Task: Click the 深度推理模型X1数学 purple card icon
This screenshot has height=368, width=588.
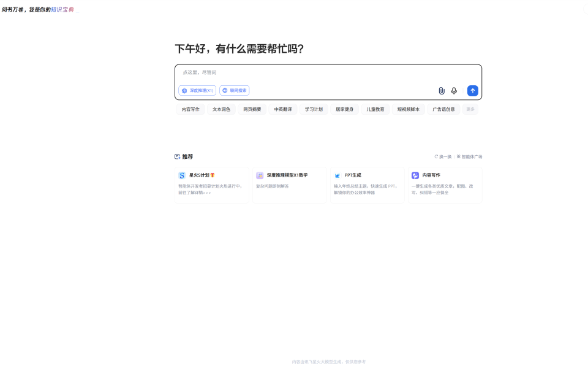Action: 260,175
